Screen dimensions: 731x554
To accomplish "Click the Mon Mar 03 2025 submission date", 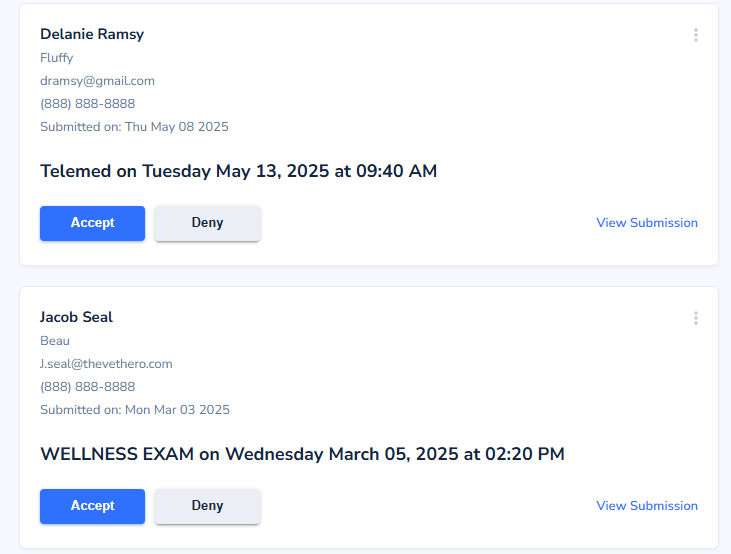I will tap(178, 410).
